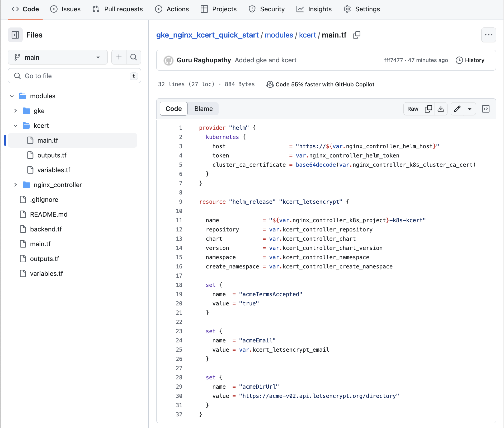
Task: Edit the file with the pencil icon
Action: pos(457,109)
